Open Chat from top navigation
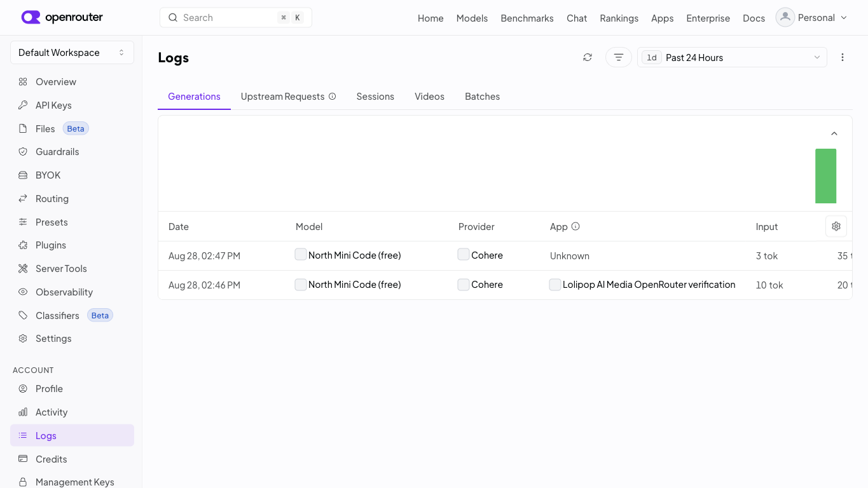 click(x=577, y=18)
